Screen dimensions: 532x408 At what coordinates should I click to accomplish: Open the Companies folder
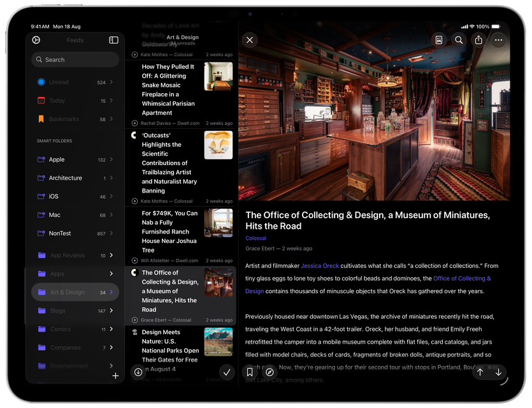point(75,347)
